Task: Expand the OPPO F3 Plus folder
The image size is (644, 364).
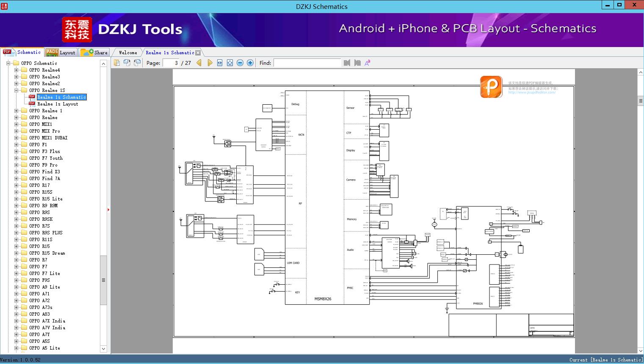Action: [16, 151]
